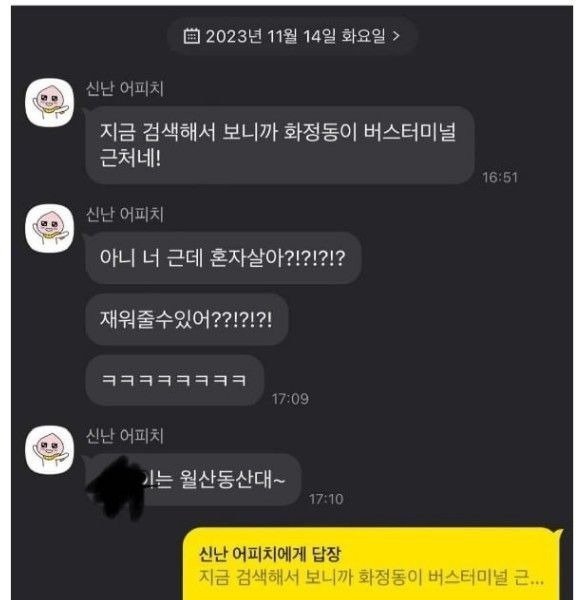Select the 월산동산대~ message bubble
This screenshot has height=600, width=581.
point(193,479)
